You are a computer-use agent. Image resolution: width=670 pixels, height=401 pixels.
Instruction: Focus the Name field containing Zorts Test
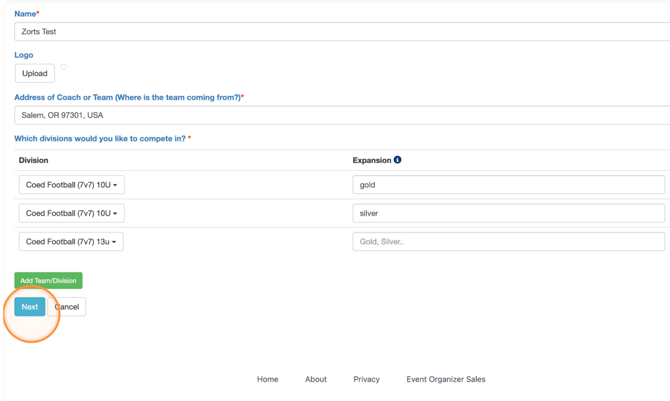click(x=340, y=32)
